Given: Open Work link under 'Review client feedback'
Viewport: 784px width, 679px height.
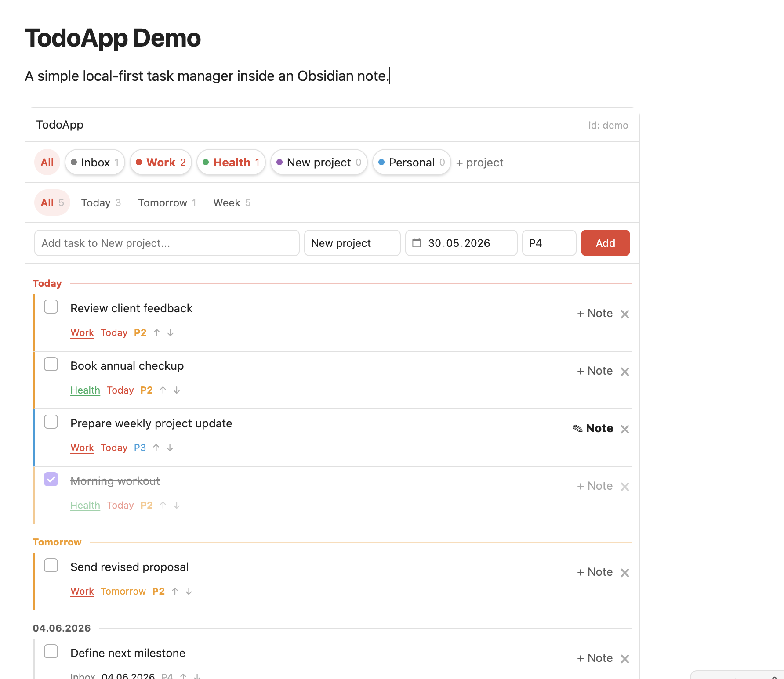Looking at the screenshot, I should (x=82, y=333).
